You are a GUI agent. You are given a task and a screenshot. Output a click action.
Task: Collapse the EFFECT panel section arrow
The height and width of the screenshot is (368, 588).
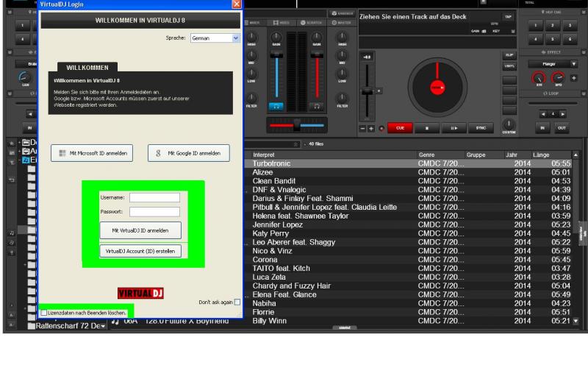[584, 52]
